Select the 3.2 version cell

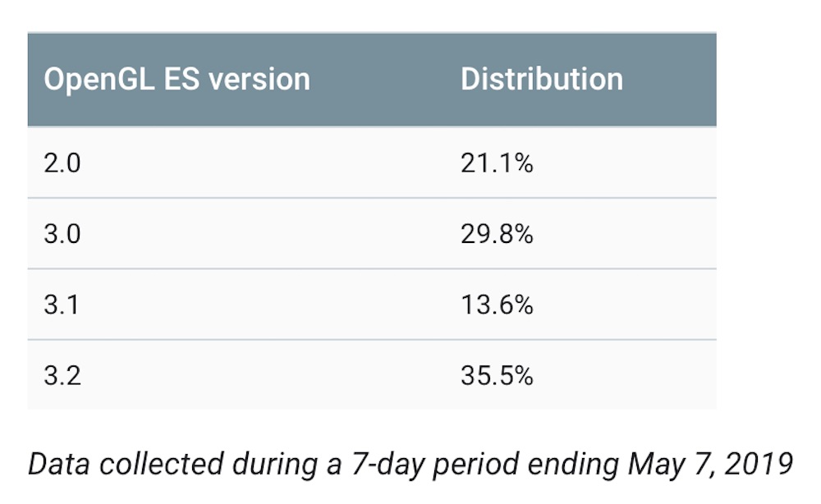pyautogui.click(x=62, y=375)
